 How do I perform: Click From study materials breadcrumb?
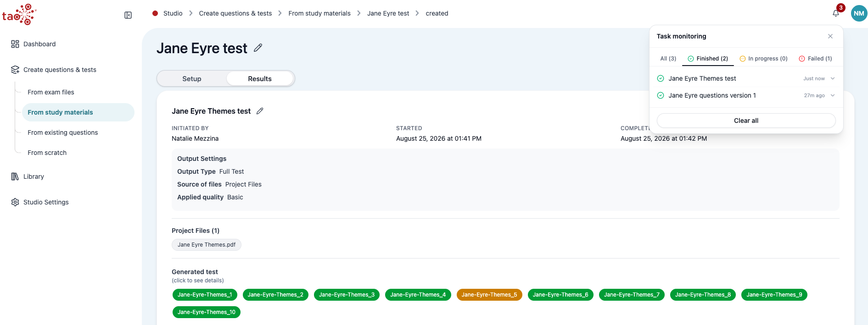pyautogui.click(x=319, y=13)
